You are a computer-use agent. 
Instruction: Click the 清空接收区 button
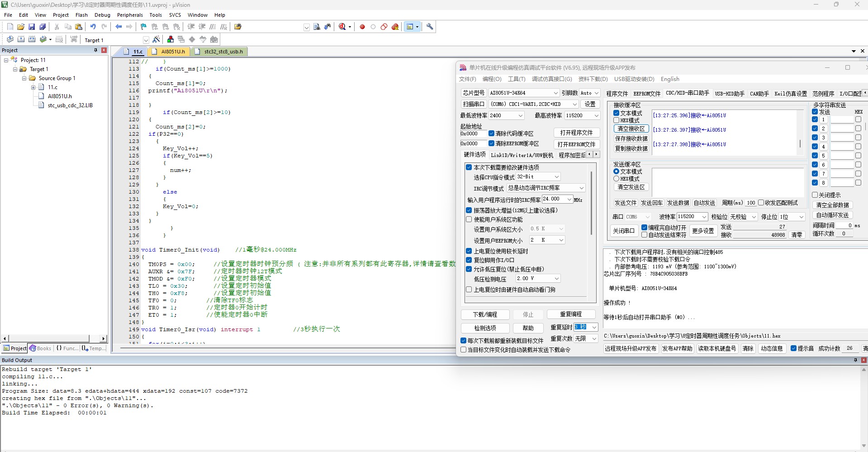pyautogui.click(x=631, y=129)
